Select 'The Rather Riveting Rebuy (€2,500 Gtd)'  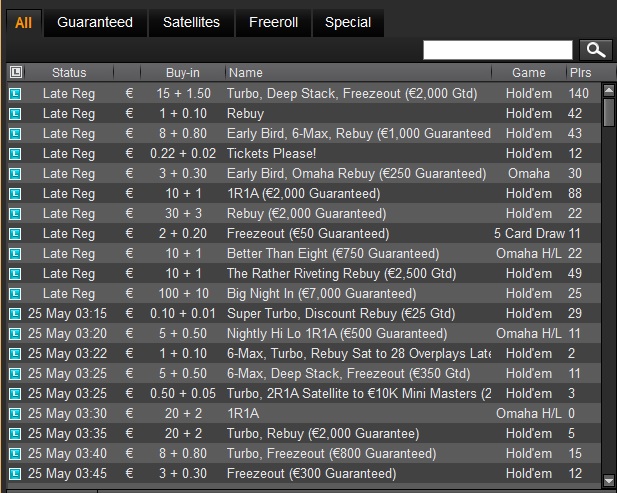pos(341,273)
